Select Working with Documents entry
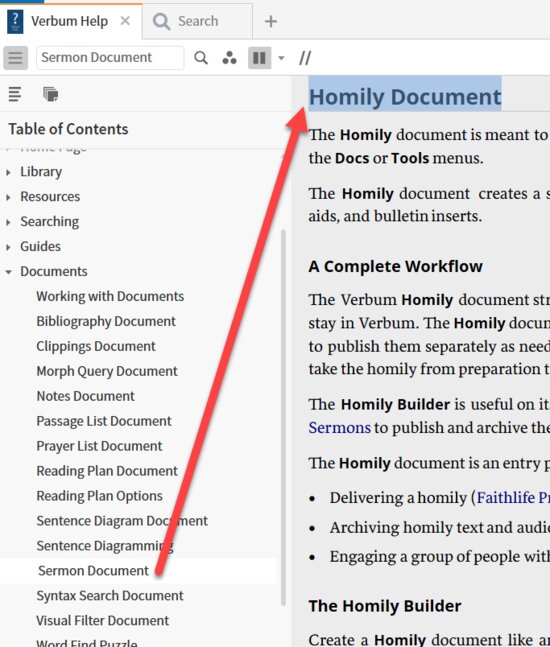Screen dimensions: 550x647 110,296
